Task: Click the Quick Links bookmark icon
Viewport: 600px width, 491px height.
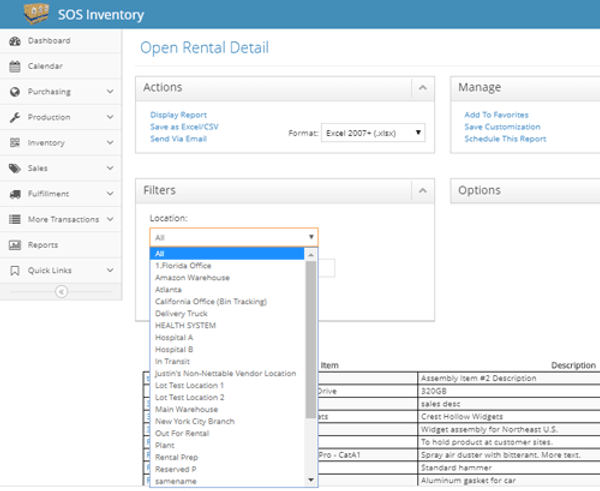Action: pyautogui.click(x=15, y=271)
